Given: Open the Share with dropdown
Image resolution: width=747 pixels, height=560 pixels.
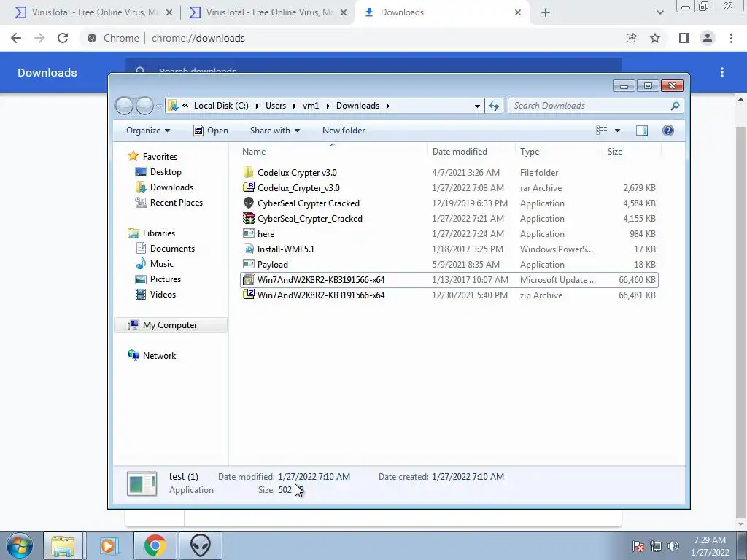Looking at the screenshot, I should (x=275, y=131).
